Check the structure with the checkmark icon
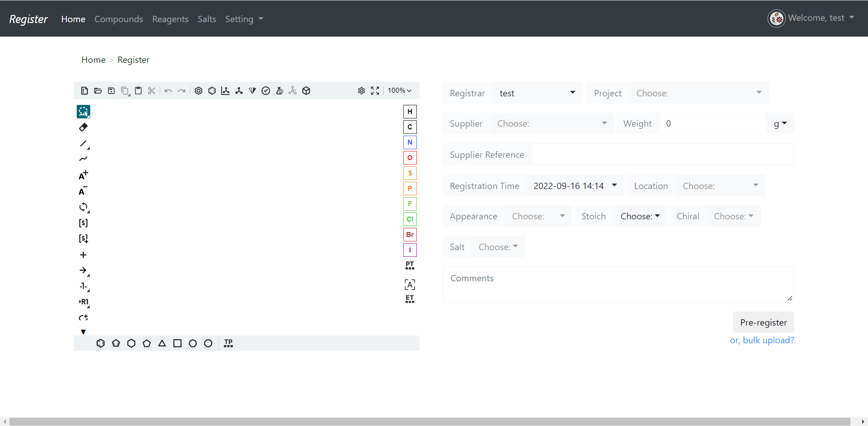This screenshot has height=426, width=868. pos(266,91)
